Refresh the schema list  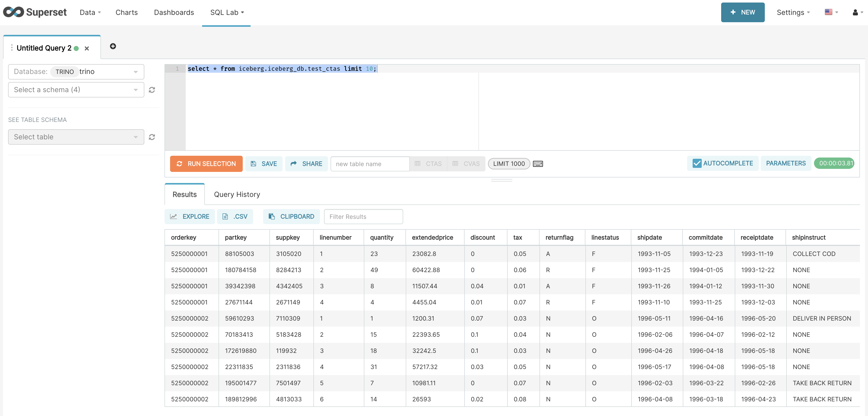(x=152, y=90)
